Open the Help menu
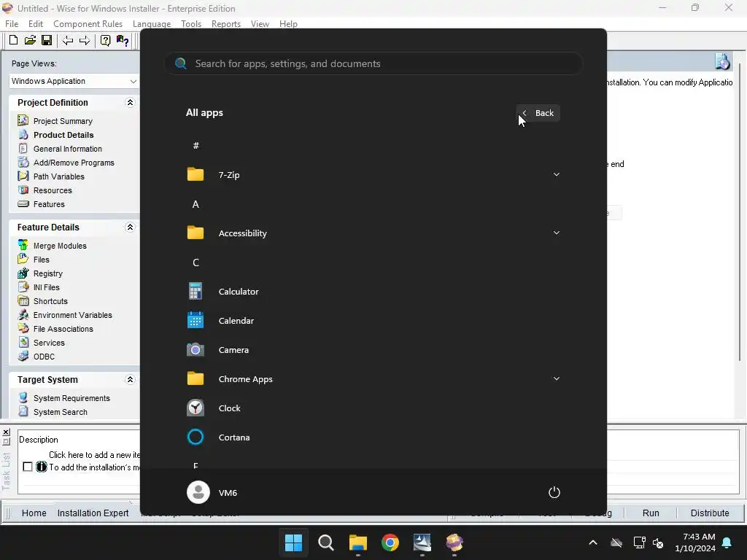The height and width of the screenshot is (560, 747). 288,24
